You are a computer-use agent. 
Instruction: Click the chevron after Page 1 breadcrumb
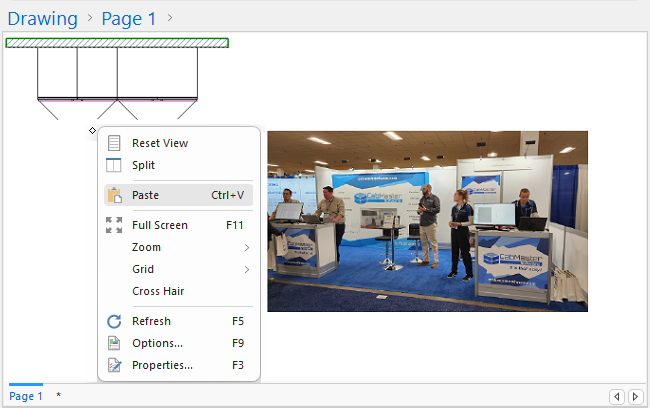(170, 18)
